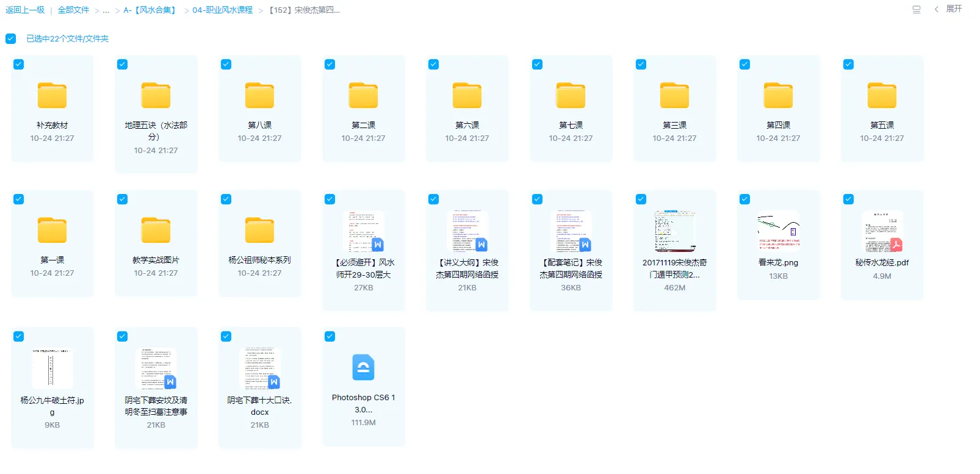This screenshot has height=474, width=980.
Task: Uncheck the Photoshop CS6 file checkbox
Action: tap(330, 336)
